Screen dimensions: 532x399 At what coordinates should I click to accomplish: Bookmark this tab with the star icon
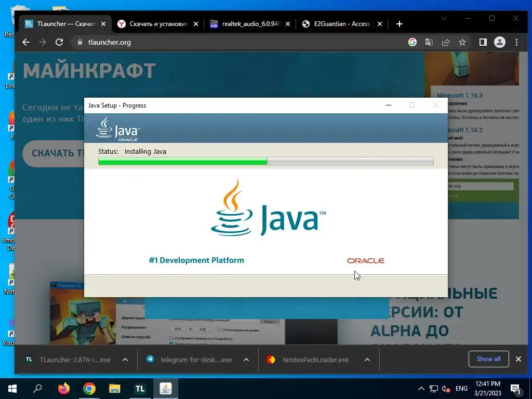click(x=462, y=42)
